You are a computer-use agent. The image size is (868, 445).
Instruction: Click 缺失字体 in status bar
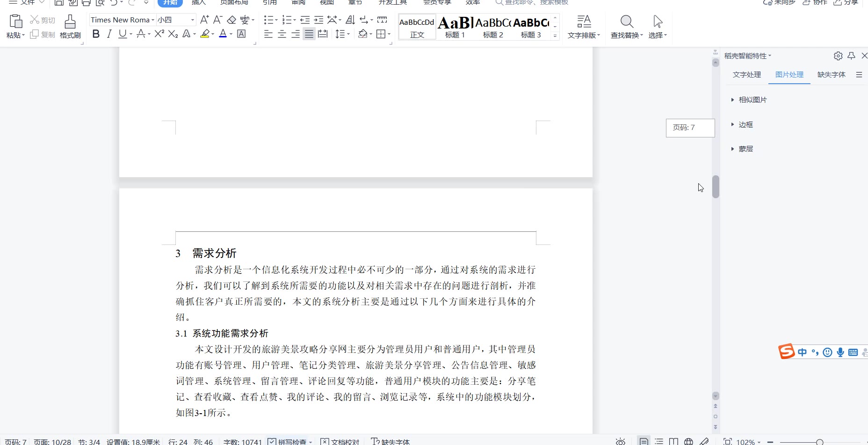point(390,442)
